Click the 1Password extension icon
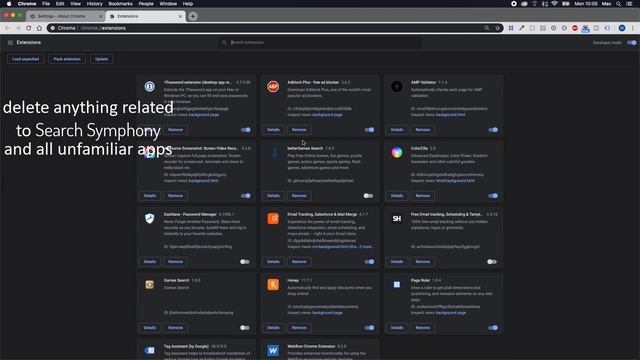 point(149,87)
